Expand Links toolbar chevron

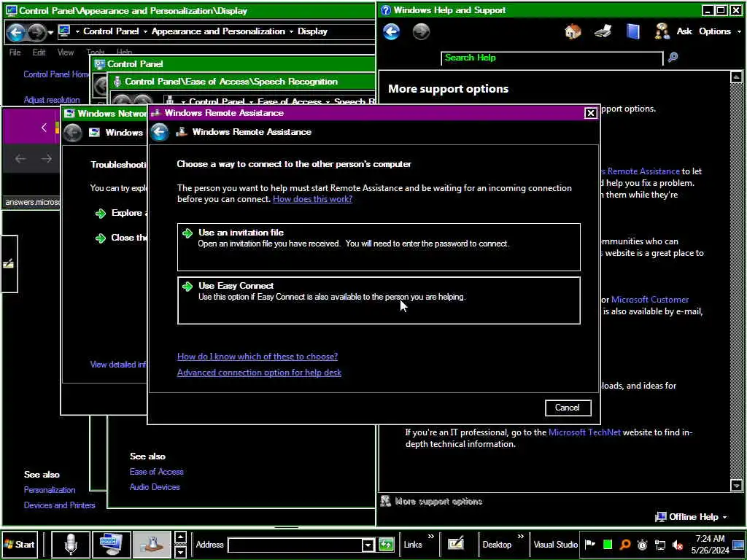(430, 537)
